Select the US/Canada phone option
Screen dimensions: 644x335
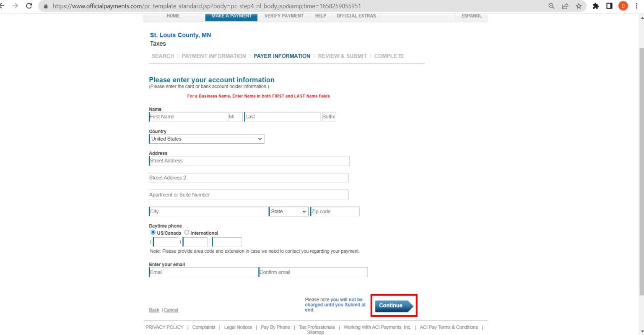153,232
